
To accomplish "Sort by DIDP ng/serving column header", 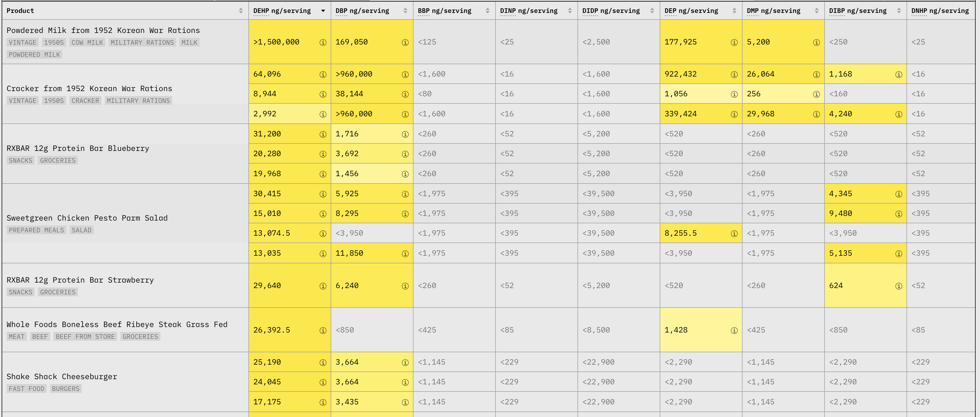I will [x=652, y=11].
